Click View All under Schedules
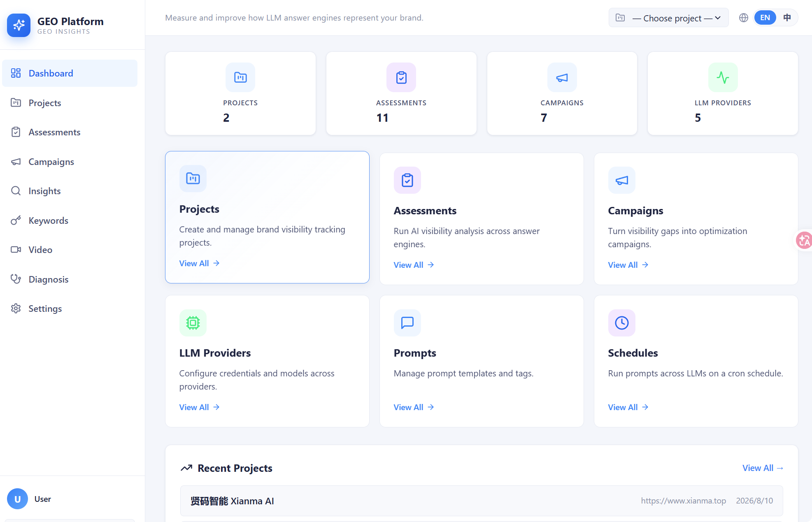Screen dimensions: 812x522 [628, 407]
